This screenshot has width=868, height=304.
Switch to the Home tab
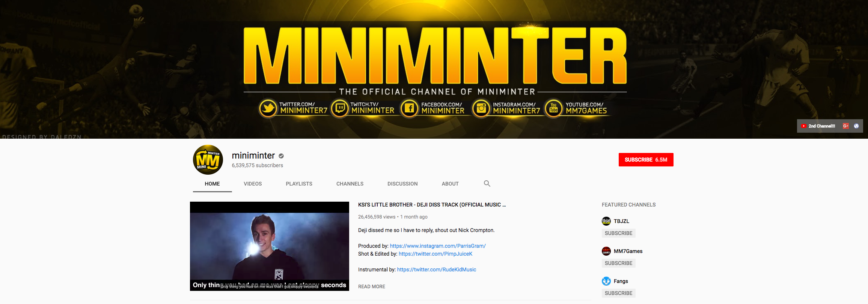point(212,184)
